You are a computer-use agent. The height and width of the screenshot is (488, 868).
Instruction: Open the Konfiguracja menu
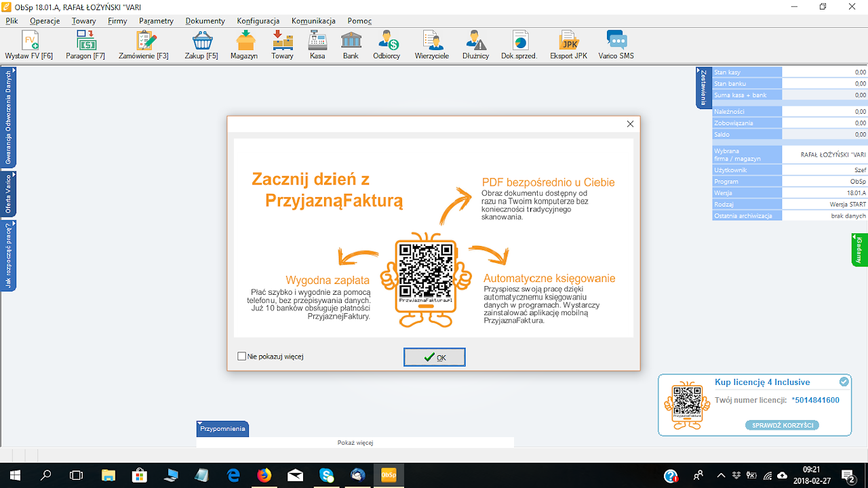click(x=258, y=21)
